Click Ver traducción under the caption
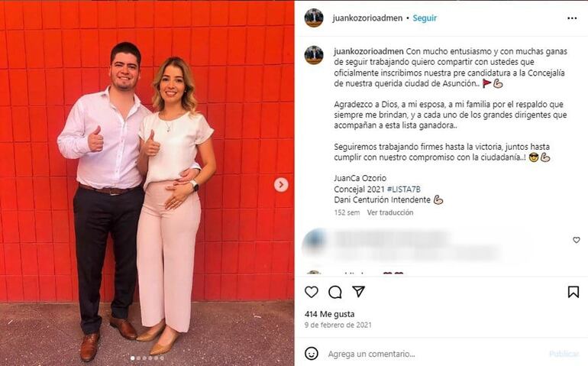Screen dimensions: 588x366 pyautogui.click(x=390, y=212)
